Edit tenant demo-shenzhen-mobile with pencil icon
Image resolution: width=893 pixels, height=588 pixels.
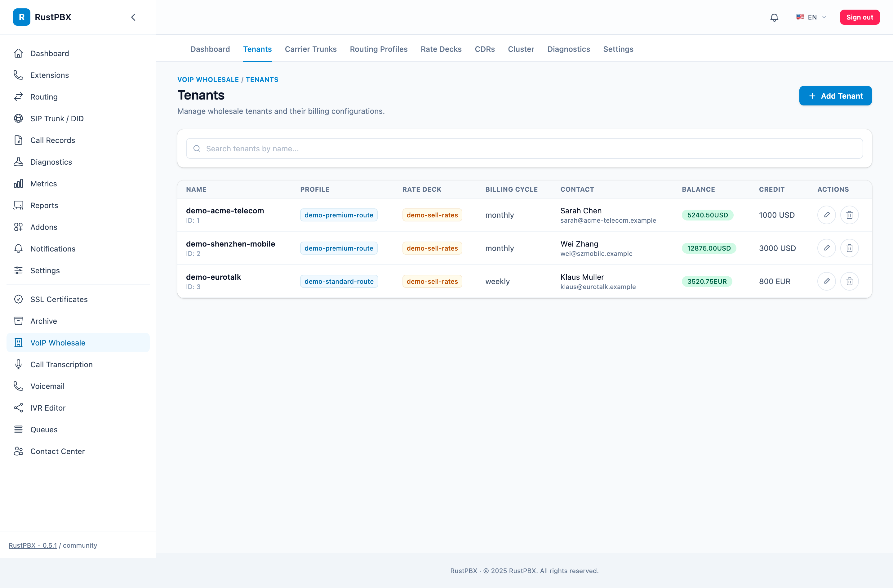coord(826,248)
